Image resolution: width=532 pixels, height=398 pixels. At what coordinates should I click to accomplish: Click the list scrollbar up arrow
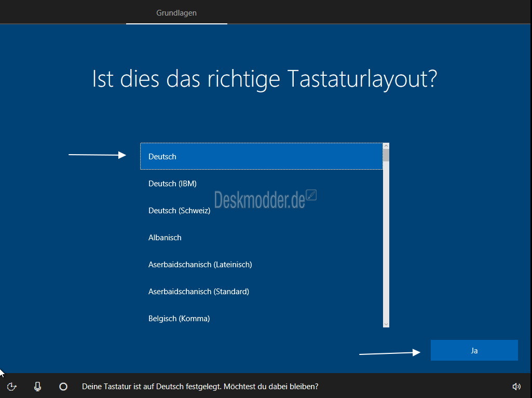tap(386, 146)
